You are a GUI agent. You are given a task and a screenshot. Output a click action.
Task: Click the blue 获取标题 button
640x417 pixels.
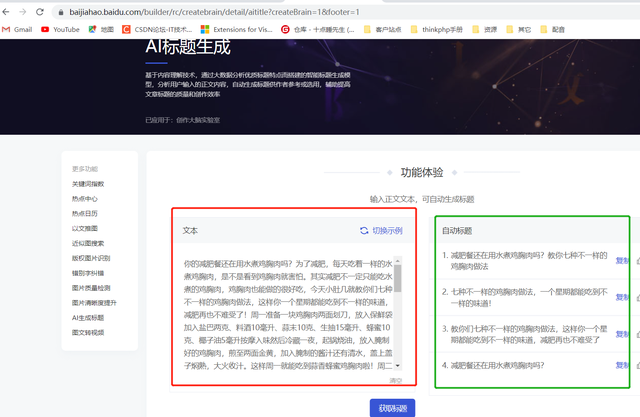pyautogui.click(x=392, y=408)
